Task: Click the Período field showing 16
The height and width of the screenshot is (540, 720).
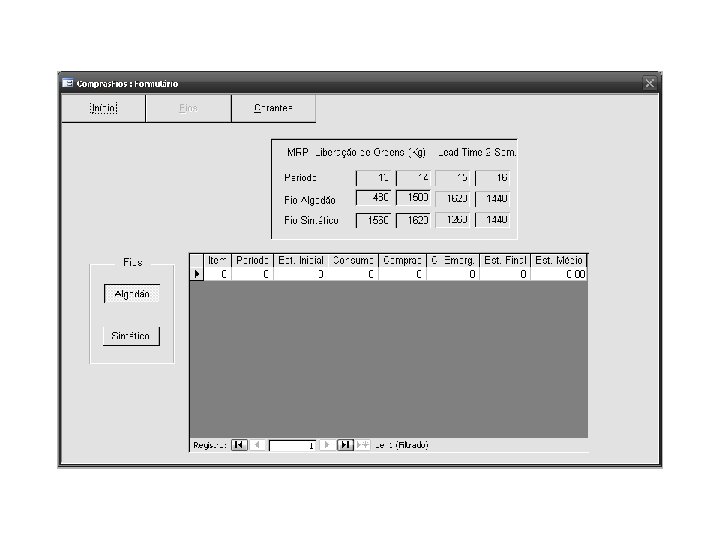Action: (493, 177)
